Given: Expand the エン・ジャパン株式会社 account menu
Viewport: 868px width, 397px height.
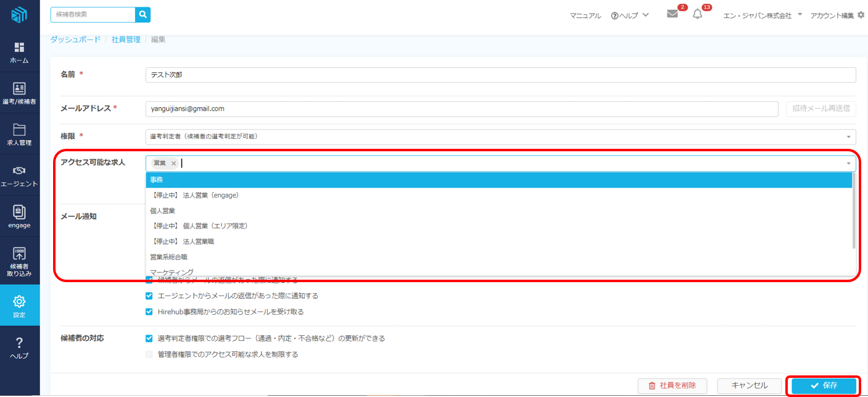Looking at the screenshot, I should tap(762, 15).
